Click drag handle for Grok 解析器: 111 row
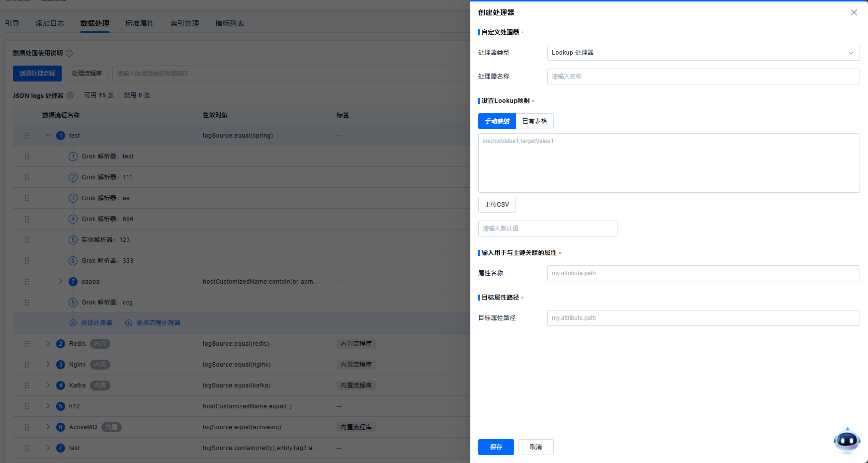The height and width of the screenshot is (463, 868). [x=27, y=177]
